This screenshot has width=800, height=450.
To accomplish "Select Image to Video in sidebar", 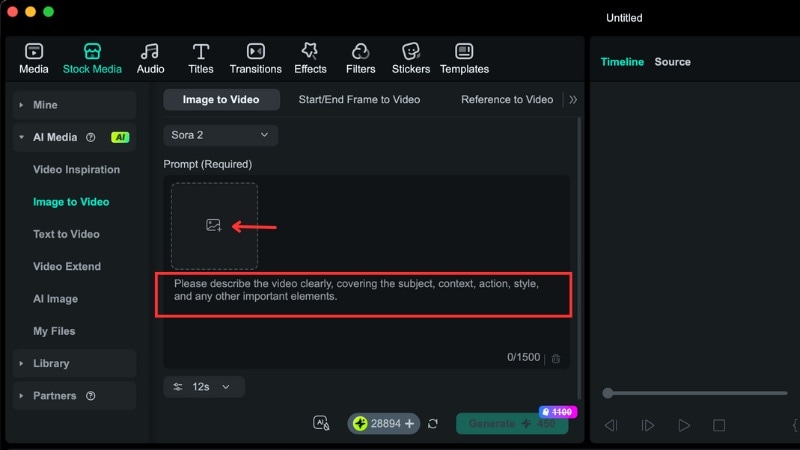I will pyautogui.click(x=71, y=202).
